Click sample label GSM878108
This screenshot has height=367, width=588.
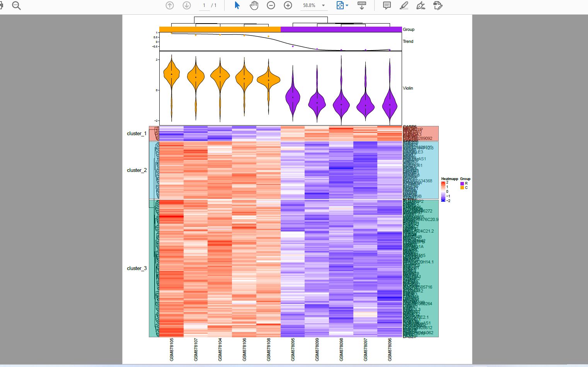tap(269, 350)
